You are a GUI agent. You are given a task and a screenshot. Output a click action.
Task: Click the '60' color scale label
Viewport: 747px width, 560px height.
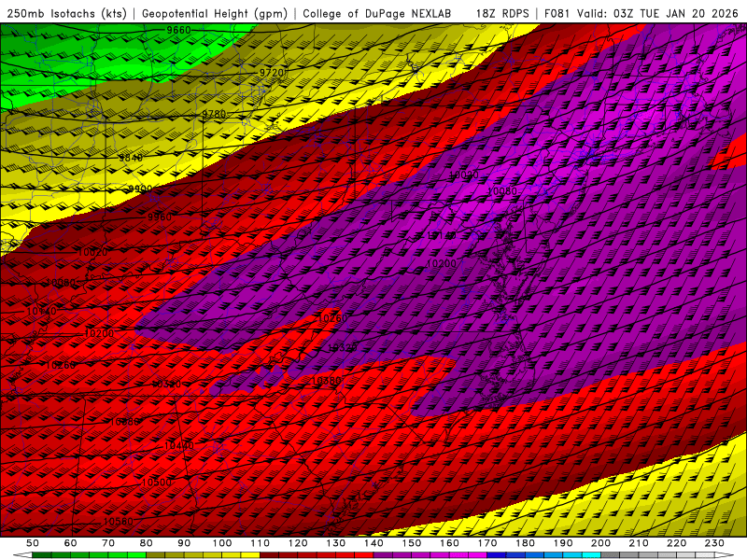(70, 543)
